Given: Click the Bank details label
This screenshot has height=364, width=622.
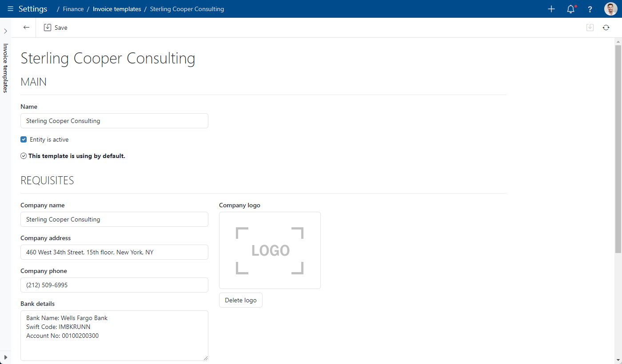Looking at the screenshot, I should tap(38, 304).
